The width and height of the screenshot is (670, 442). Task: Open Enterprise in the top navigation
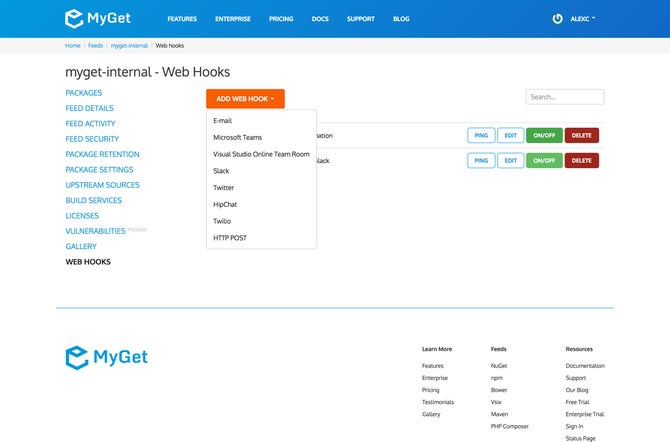233,19
